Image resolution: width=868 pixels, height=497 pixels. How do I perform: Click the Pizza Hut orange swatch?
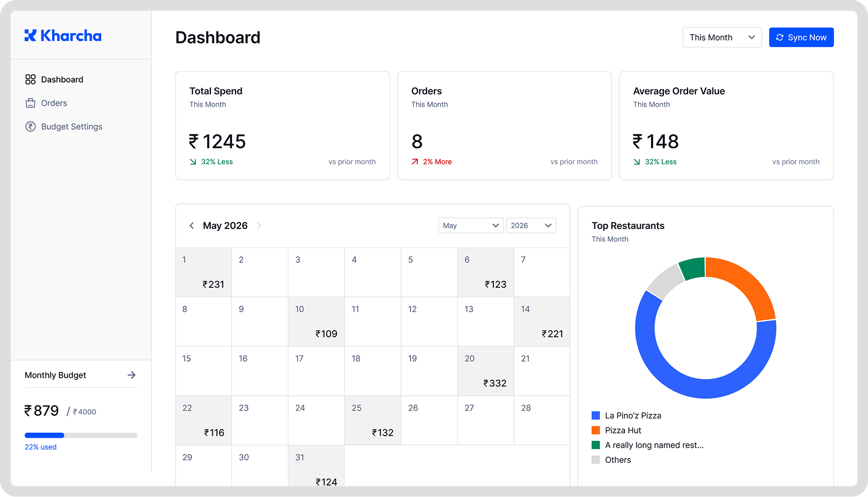[x=596, y=430]
